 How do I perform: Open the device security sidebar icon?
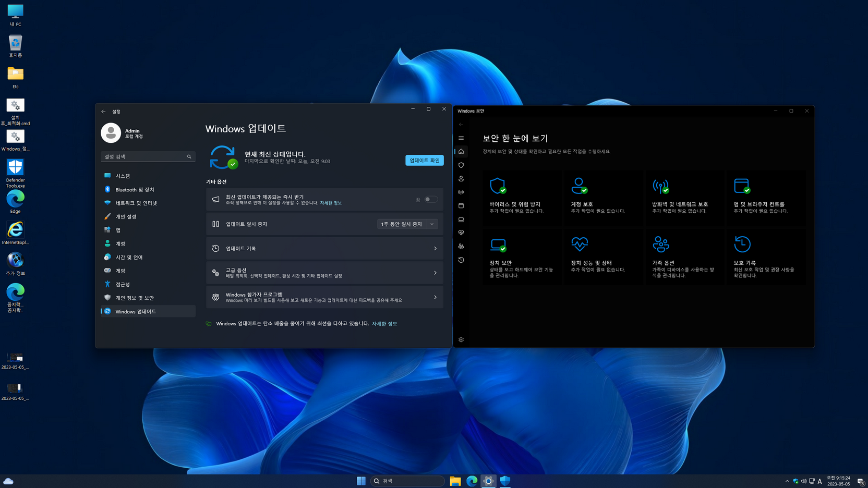pyautogui.click(x=461, y=219)
